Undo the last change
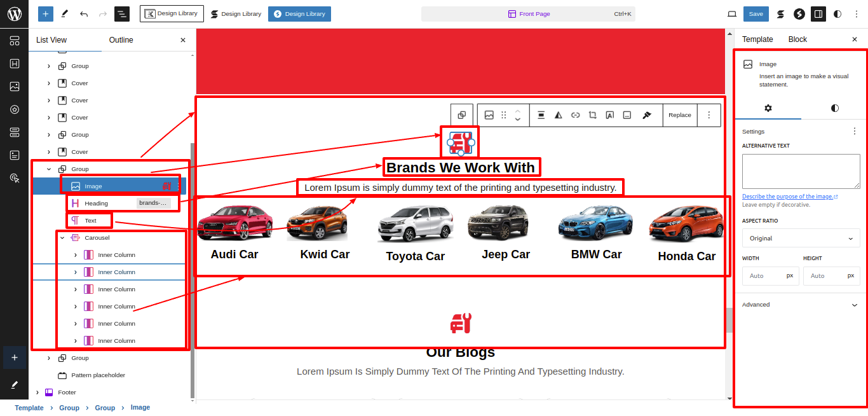 [84, 14]
